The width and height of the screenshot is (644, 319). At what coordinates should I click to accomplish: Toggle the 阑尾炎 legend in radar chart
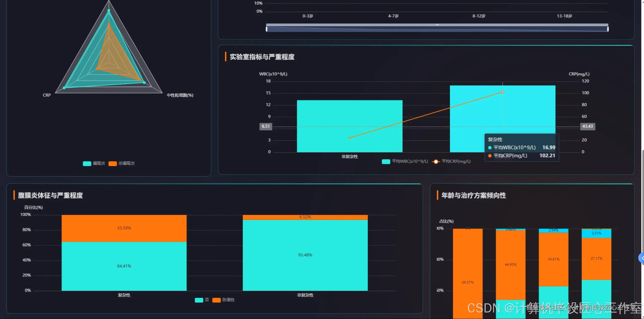(87, 163)
